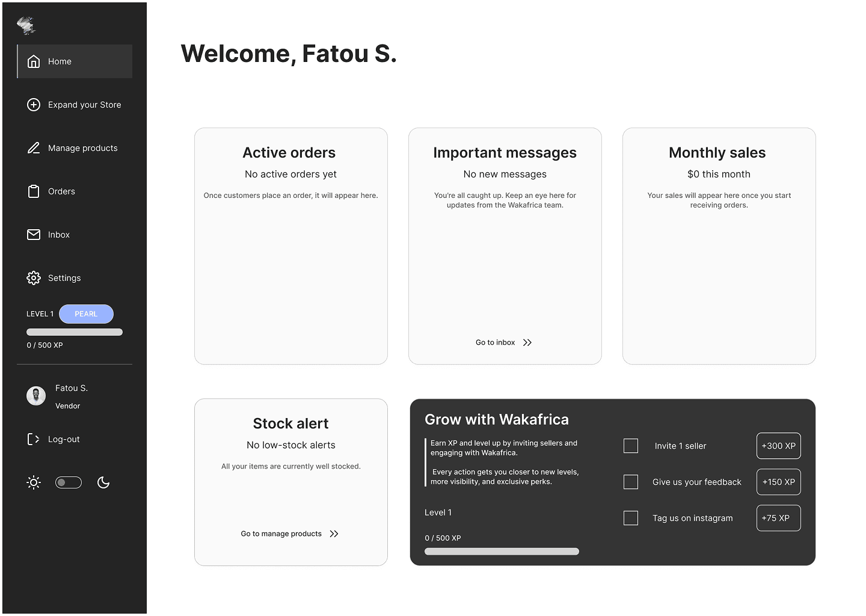The image size is (866, 616).
Task: Click the +300 XP button
Action: point(779,446)
